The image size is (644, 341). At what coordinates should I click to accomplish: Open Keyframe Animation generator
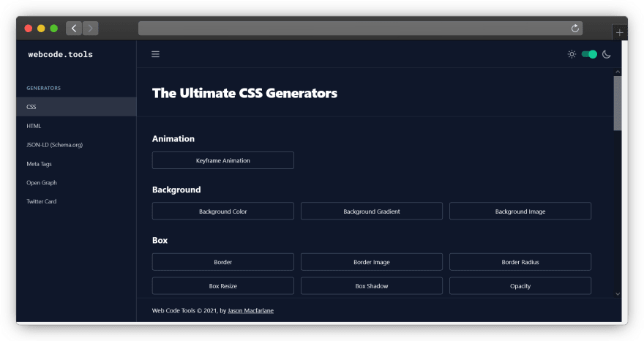pyautogui.click(x=223, y=160)
